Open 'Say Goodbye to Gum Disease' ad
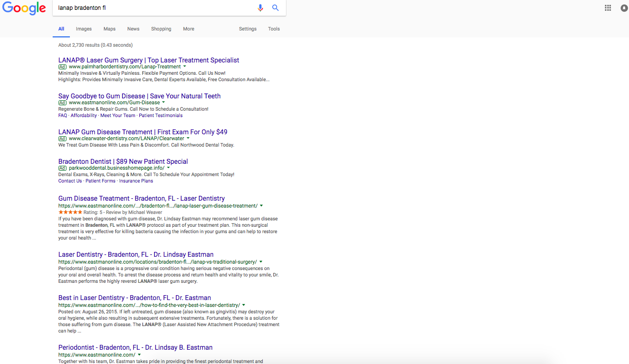629x364 pixels. pyautogui.click(x=139, y=96)
